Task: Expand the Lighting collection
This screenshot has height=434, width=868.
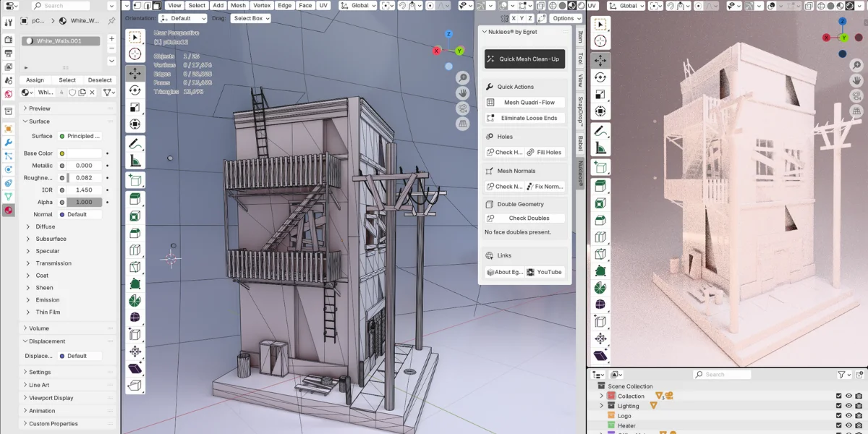Action: (600, 405)
